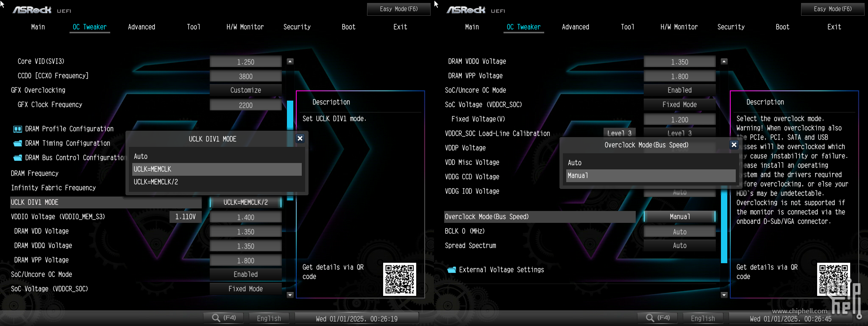Open H/W Monitor tab on right screen

pos(679,27)
